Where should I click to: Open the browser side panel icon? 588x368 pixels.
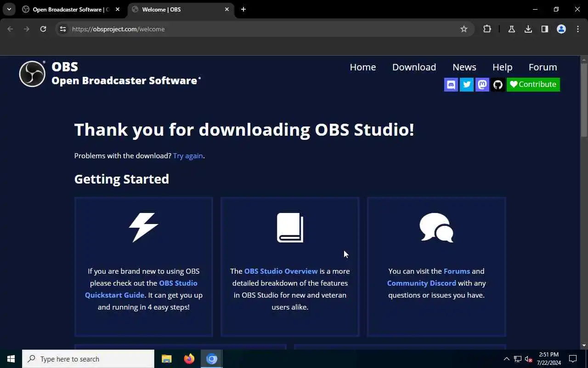pyautogui.click(x=545, y=29)
